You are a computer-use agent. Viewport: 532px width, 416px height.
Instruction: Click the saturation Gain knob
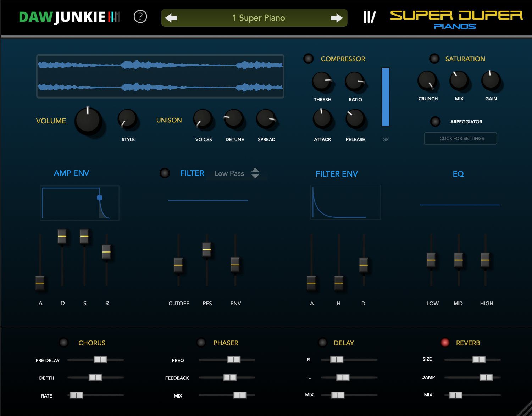491,80
